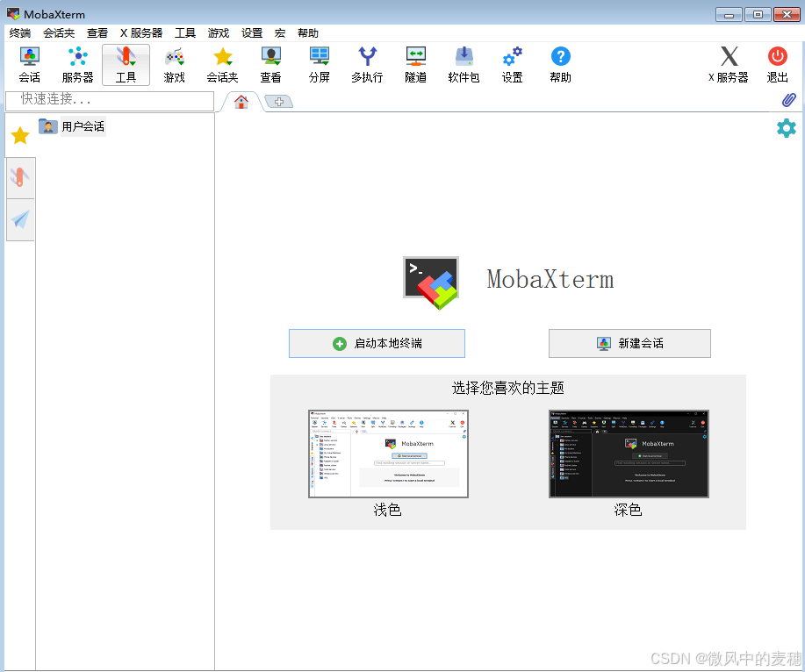Click the teal gear icon on the right
The image size is (805, 672).
coord(786,128)
